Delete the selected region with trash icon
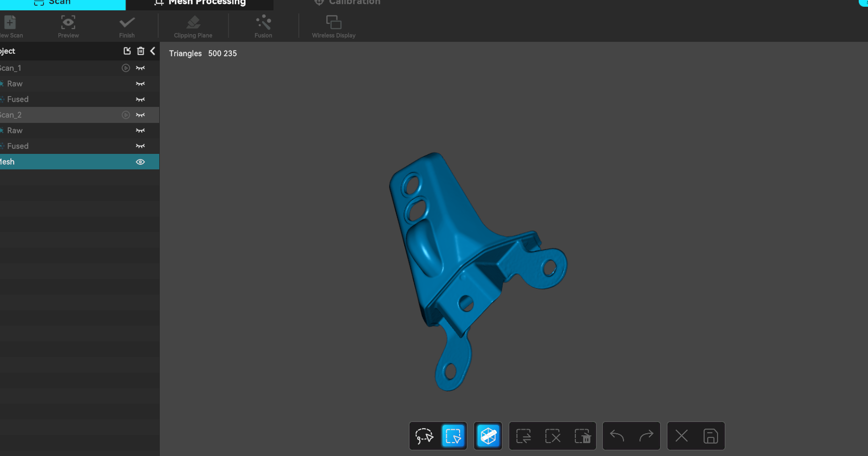This screenshot has width=868, height=456. point(582,436)
